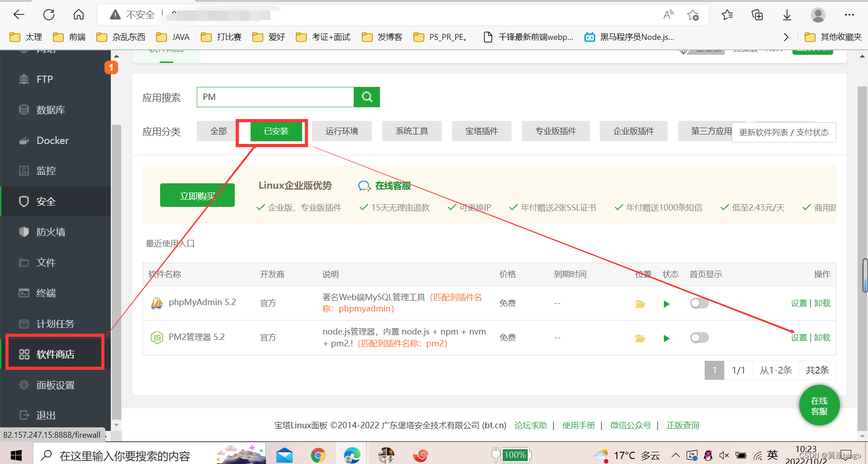Open the red notification badge 1
868x464 pixels.
point(111,67)
